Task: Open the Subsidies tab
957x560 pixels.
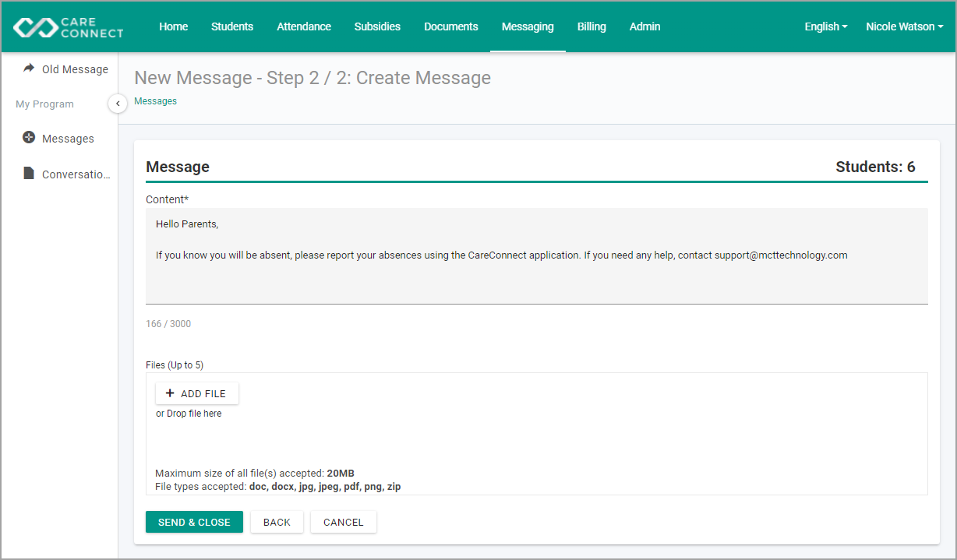Action: (x=377, y=26)
